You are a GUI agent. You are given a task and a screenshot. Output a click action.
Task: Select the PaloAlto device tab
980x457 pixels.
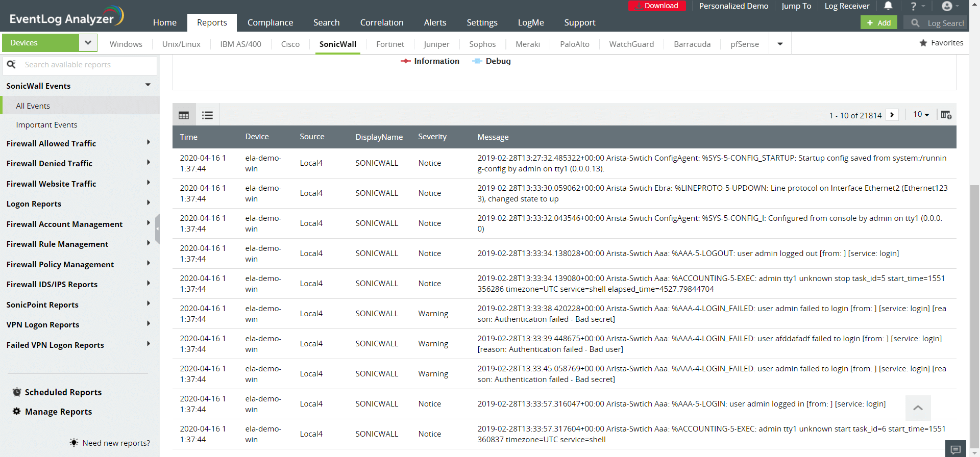[575, 44]
